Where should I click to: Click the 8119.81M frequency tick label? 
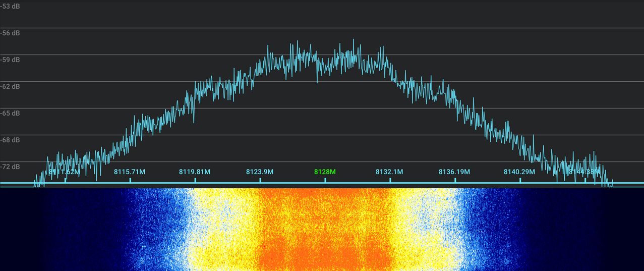[x=195, y=172]
